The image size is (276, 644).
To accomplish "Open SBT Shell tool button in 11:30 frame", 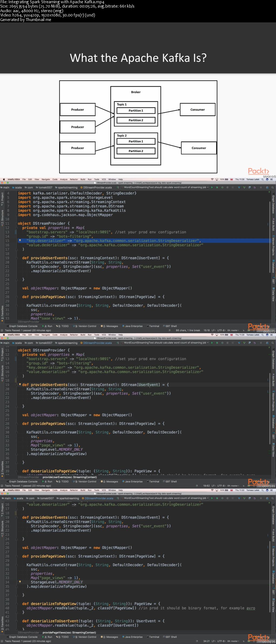I will click(x=170, y=637).
